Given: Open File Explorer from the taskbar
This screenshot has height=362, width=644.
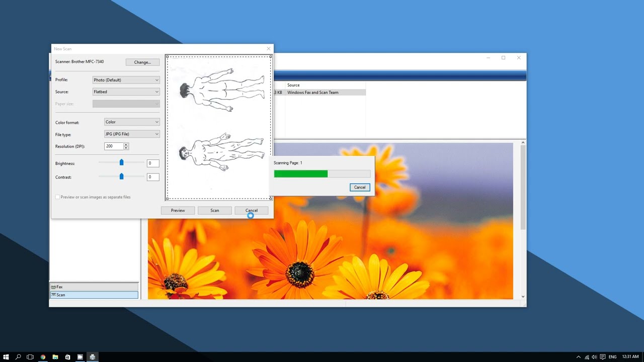Looking at the screenshot, I should tap(55, 357).
